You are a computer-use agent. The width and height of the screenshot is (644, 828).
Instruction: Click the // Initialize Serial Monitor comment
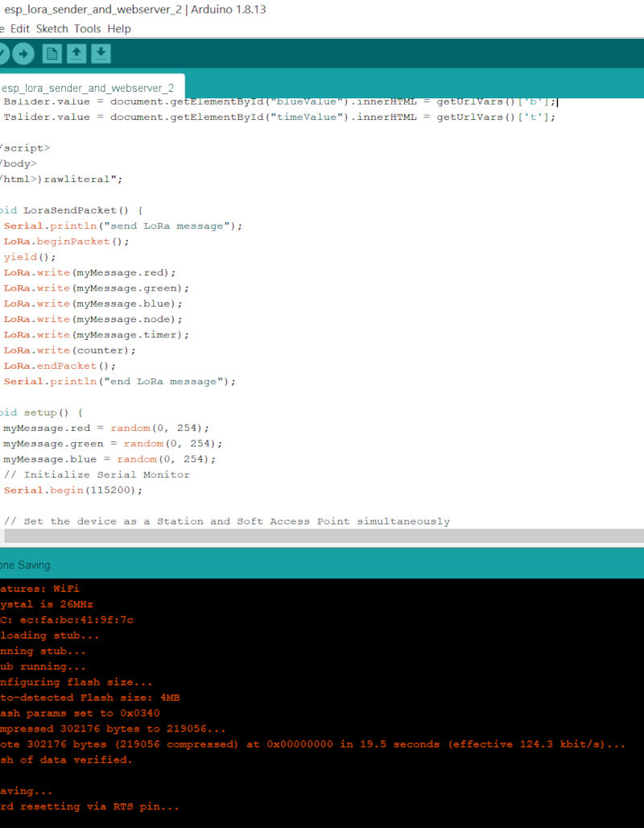click(x=97, y=474)
